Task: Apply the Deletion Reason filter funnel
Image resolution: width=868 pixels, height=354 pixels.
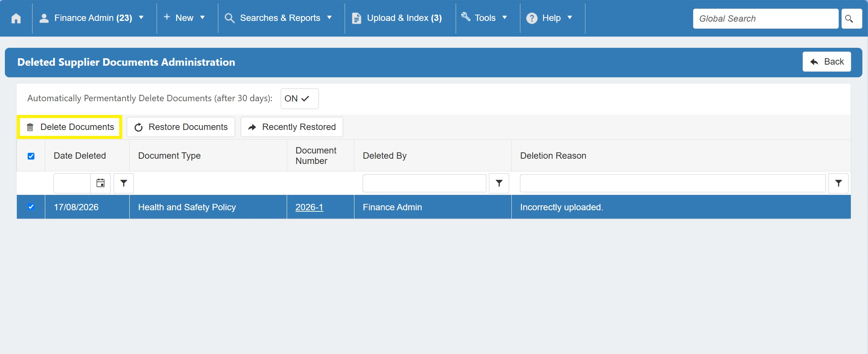Action: pyautogui.click(x=838, y=183)
